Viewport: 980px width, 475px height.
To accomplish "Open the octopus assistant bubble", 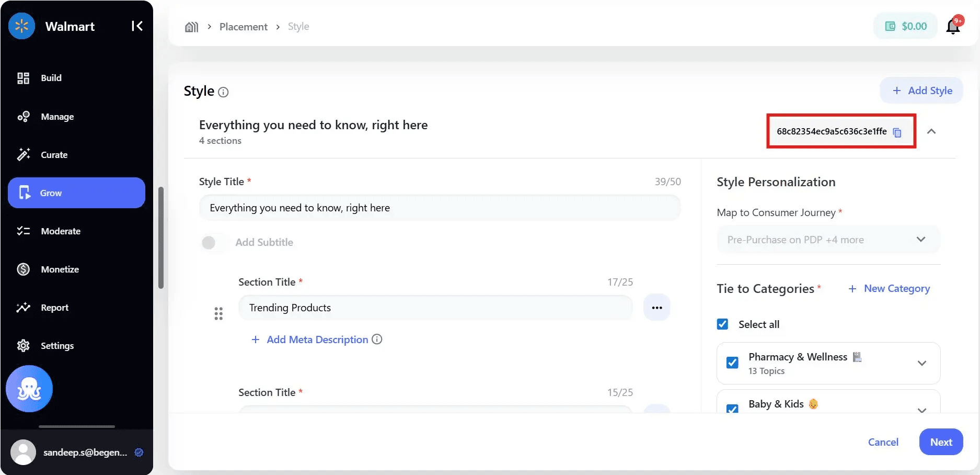I will point(29,389).
